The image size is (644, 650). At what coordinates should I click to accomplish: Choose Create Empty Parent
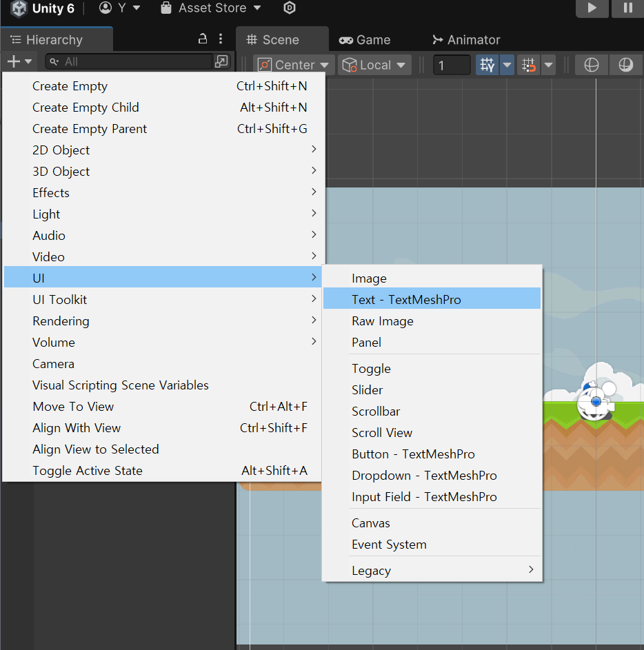163,129
